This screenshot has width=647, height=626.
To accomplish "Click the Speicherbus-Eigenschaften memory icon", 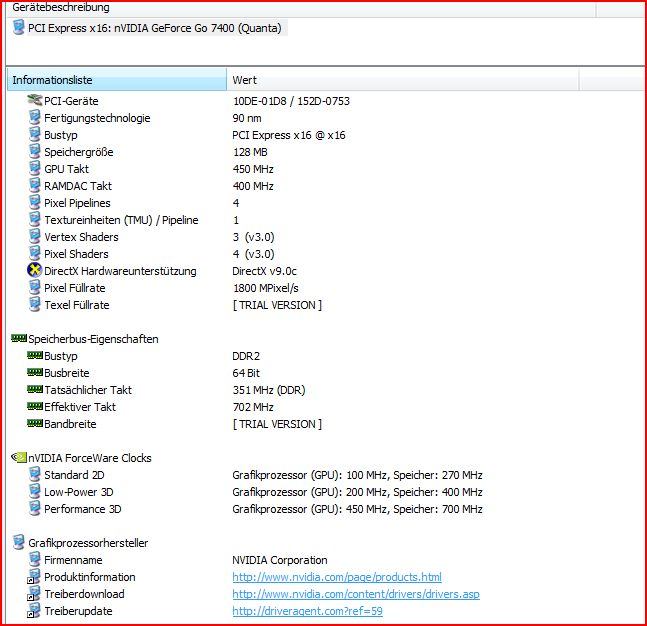I will tap(19, 338).
